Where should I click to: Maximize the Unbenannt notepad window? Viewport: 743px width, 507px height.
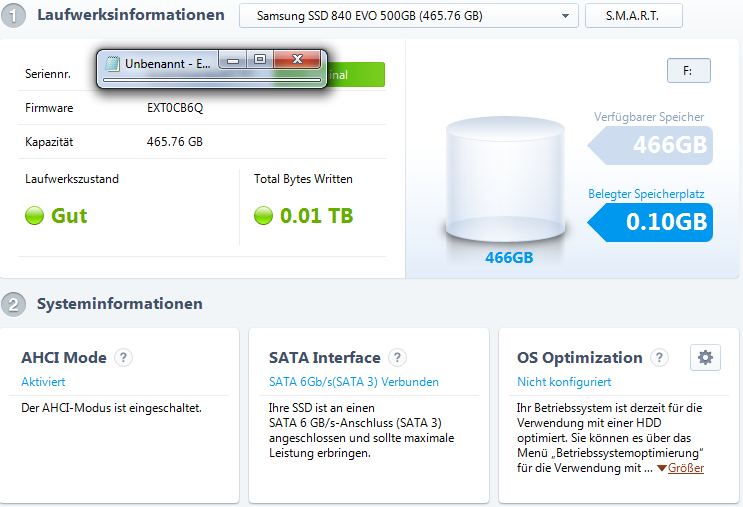tap(260, 60)
